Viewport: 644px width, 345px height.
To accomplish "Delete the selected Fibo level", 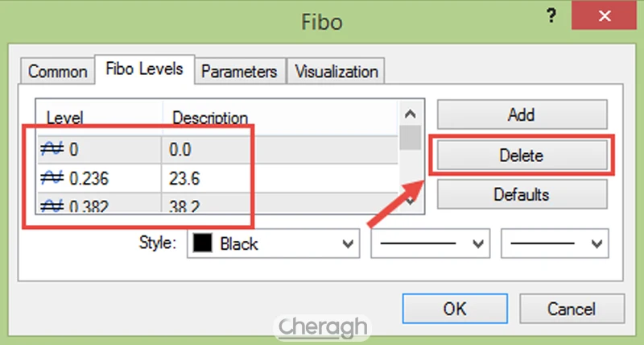I will 521,156.
